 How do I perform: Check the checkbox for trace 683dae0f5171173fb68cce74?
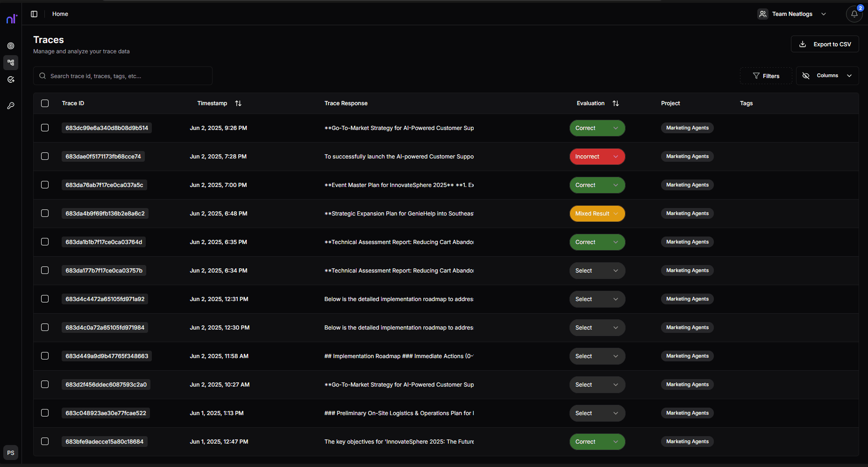(x=44, y=156)
